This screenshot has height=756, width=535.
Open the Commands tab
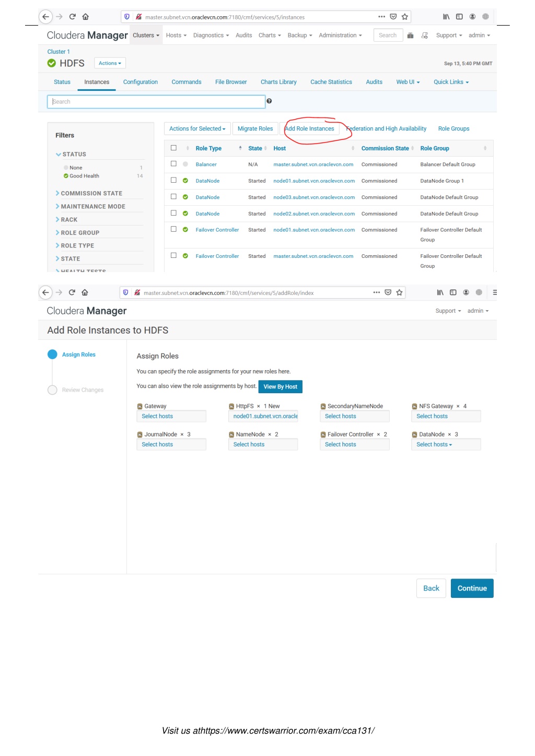click(187, 82)
